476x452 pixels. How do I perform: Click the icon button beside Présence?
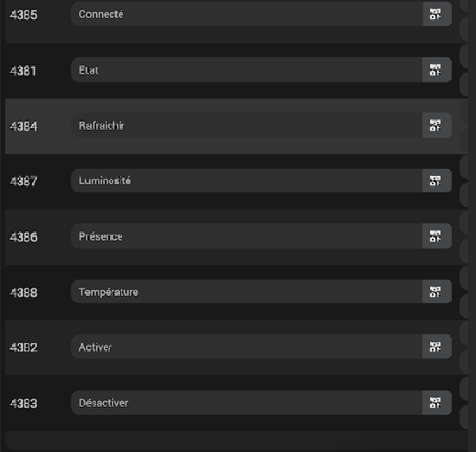click(437, 236)
